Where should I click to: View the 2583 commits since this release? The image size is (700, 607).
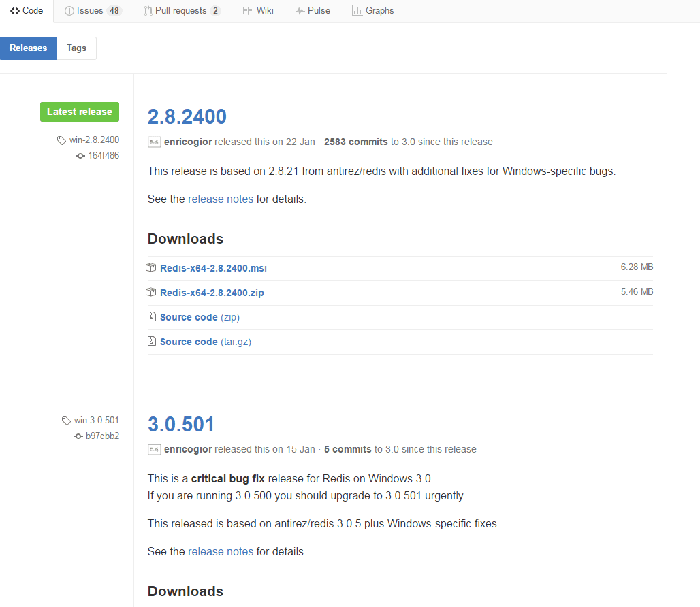coord(355,142)
